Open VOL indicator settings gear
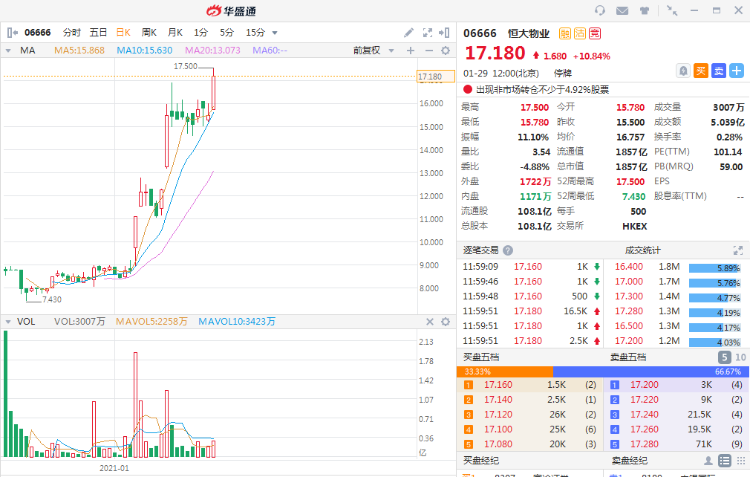Viewport: 750px width, 477px height. 445,322
